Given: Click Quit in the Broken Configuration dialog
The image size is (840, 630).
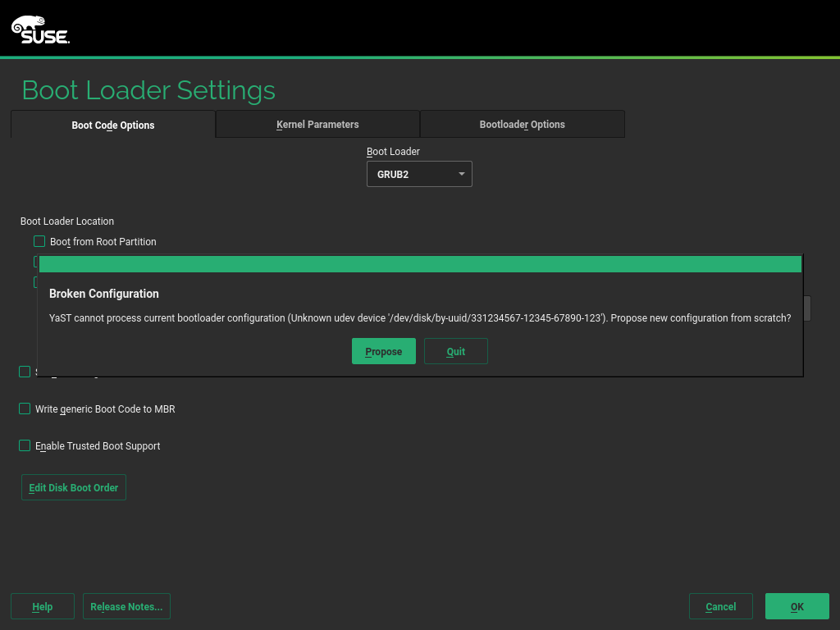Looking at the screenshot, I should click(x=455, y=351).
